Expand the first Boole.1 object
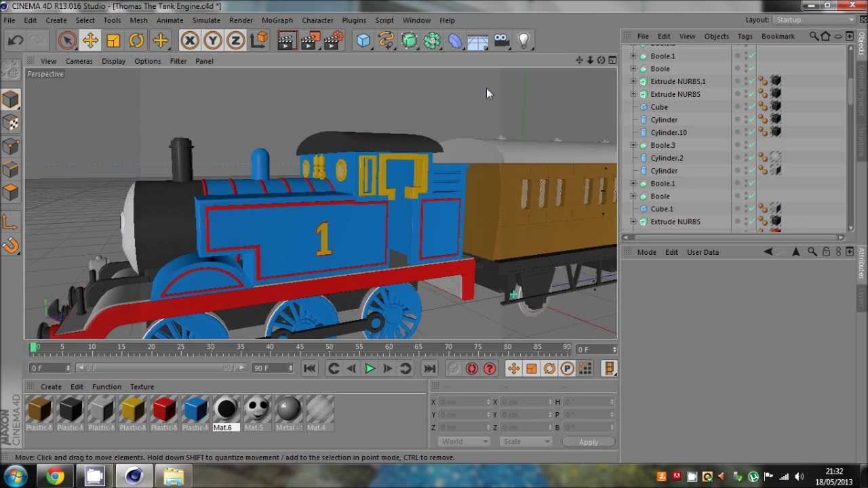This screenshot has width=868, height=488. click(x=633, y=56)
